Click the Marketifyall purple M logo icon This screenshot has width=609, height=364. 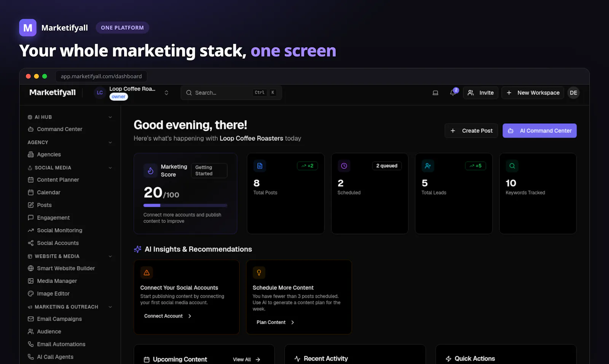click(x=28, y=28)
